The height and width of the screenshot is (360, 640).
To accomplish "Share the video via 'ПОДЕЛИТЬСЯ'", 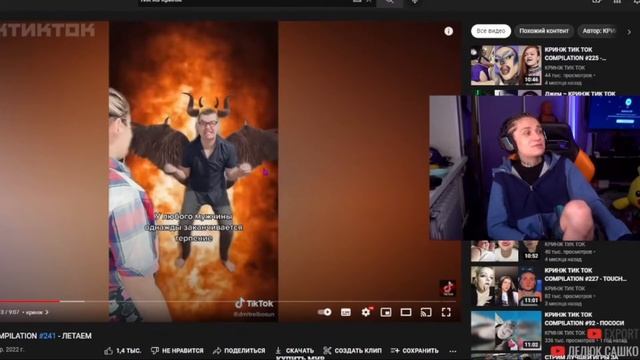I will tap(239, 351).
